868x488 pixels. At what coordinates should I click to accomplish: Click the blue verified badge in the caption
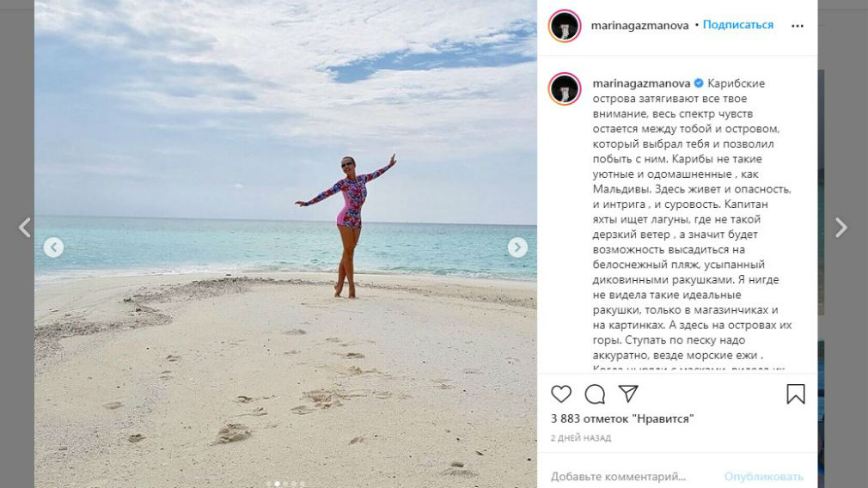pos(699,83)
